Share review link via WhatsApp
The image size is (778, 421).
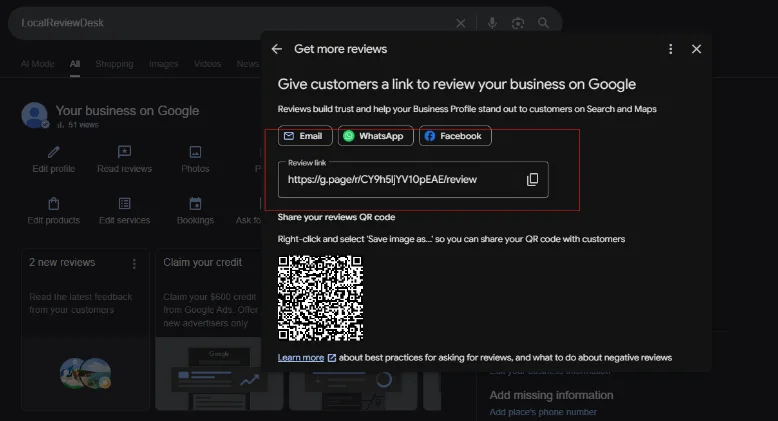point(376,136)
